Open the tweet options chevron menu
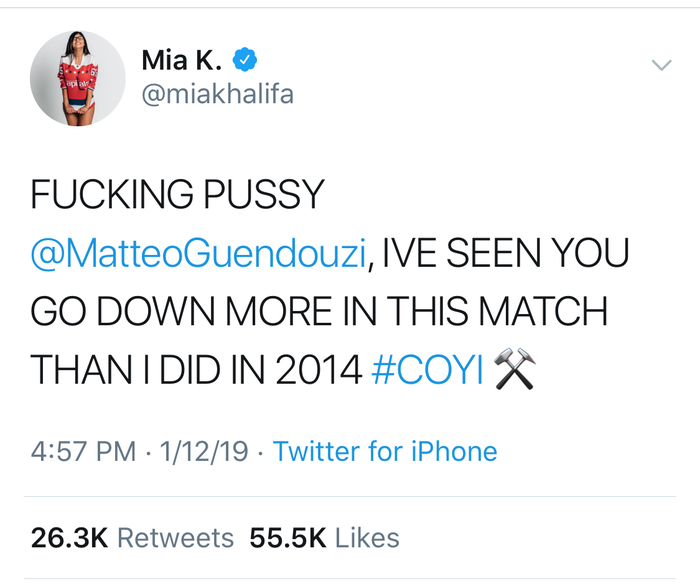700x584 pixels. [x=661, y=65]
